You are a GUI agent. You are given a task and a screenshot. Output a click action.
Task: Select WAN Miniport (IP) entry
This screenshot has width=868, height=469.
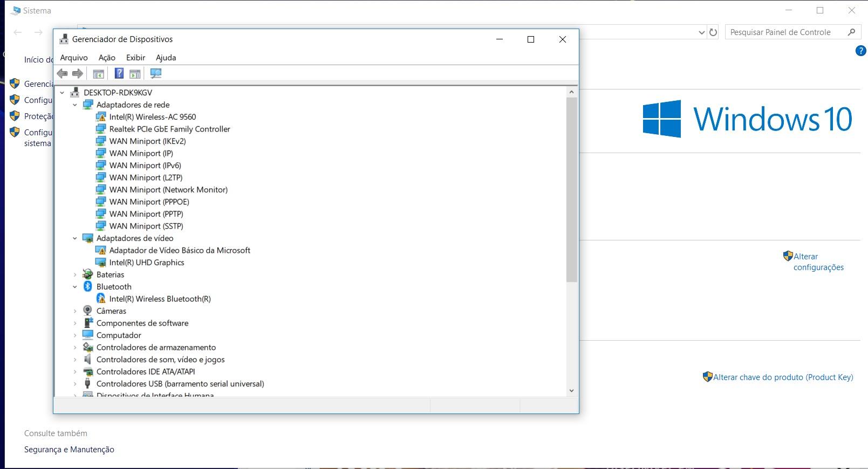click(141, 153)
